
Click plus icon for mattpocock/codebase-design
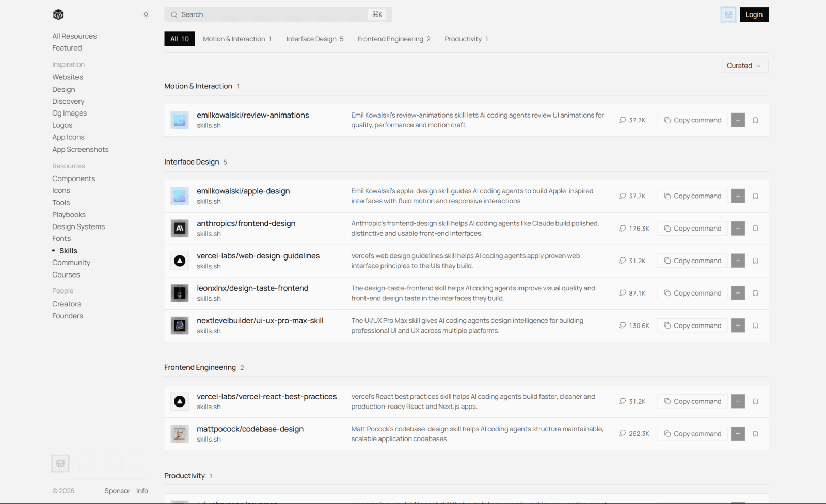[738, 434]
